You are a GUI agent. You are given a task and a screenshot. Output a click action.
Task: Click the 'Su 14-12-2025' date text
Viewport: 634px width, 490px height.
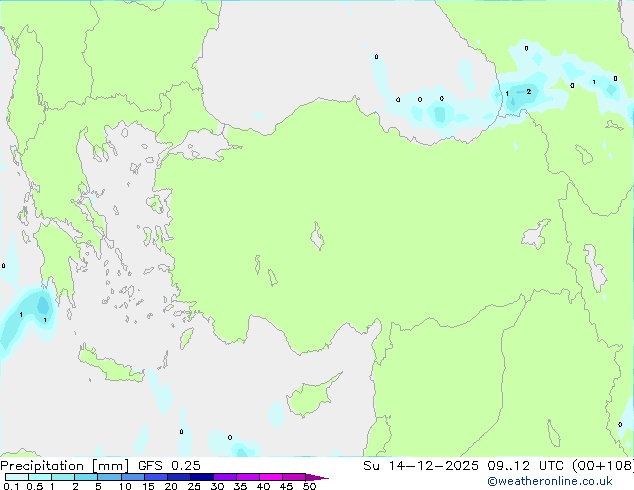(x=421, y=466)
